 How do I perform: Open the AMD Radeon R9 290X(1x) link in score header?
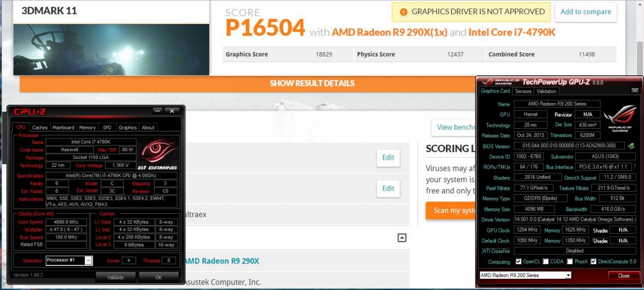coord(390,32)
